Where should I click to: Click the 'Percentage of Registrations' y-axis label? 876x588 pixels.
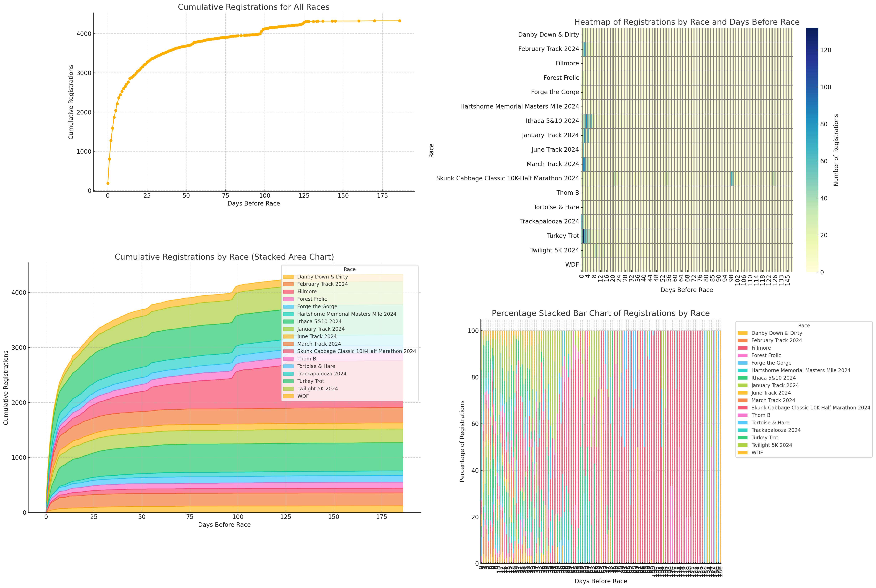click(x=462, y=441)
